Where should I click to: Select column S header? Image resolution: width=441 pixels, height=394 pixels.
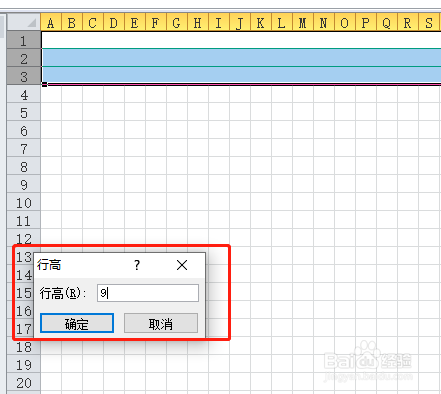[x=430, y=23]
